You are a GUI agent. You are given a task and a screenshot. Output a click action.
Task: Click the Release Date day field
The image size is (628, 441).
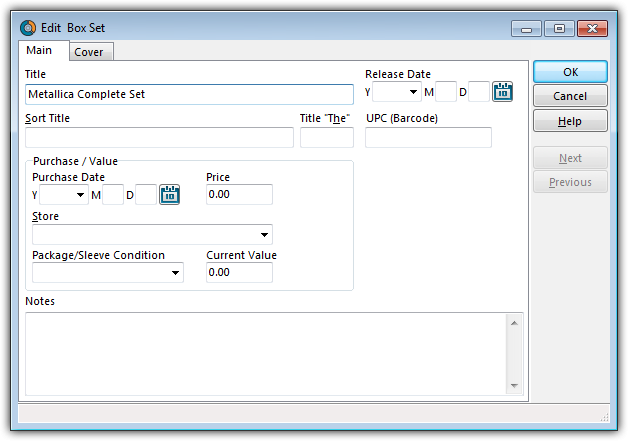[x=479, y=92]
